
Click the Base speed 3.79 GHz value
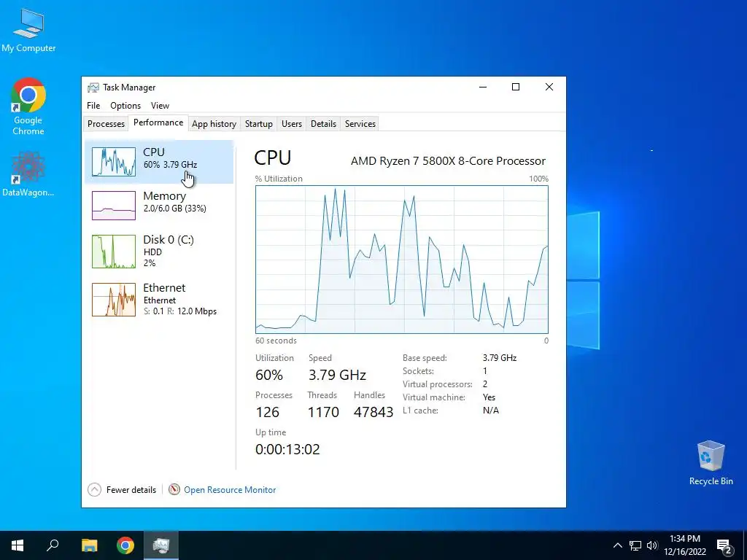[499, 358]
